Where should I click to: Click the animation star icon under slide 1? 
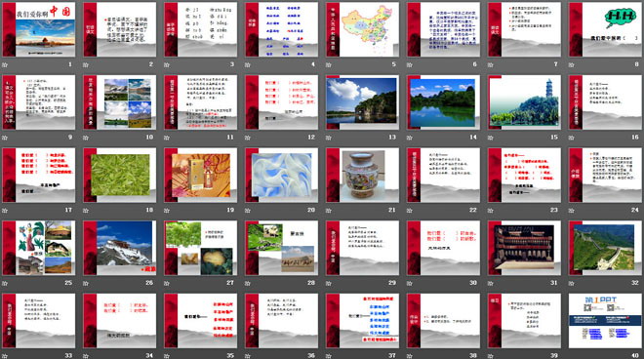[x=5, y=64]
